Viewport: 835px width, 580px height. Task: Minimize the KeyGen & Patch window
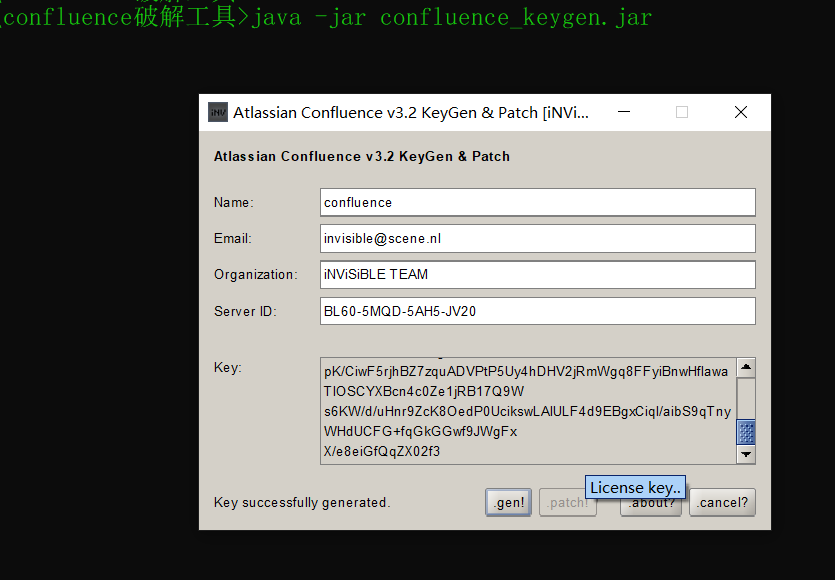(x=623, y=112)
